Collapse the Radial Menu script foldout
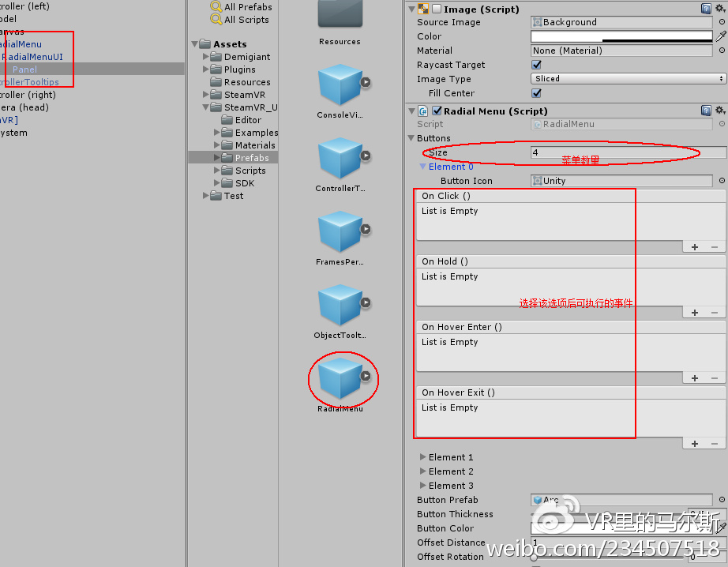 tap(411, 111)
